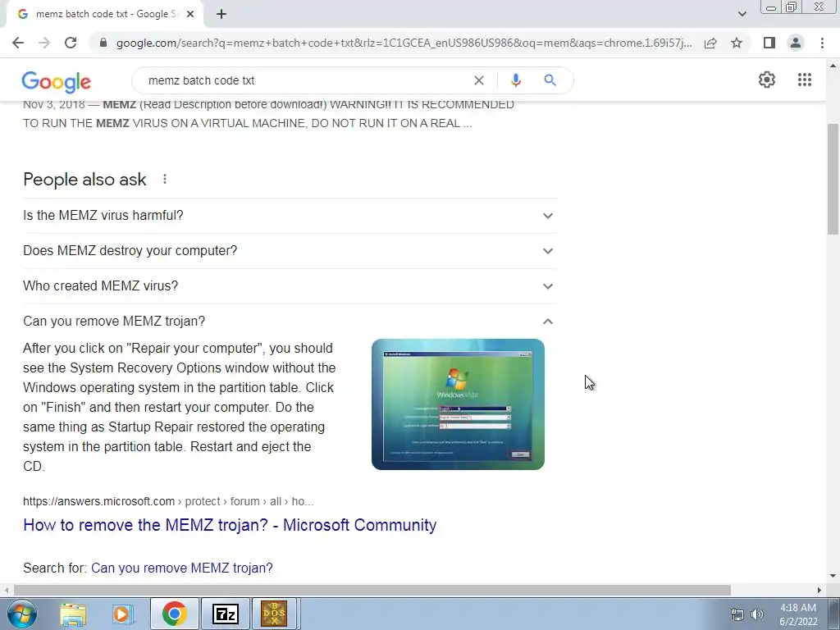Click the horizontal scrollbar thumb

[372, 590]
